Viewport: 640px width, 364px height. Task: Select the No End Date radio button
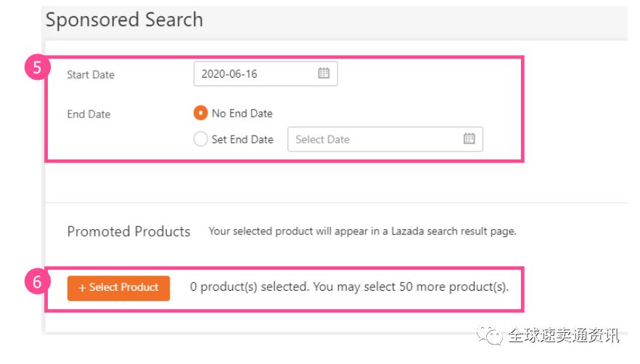200,113
